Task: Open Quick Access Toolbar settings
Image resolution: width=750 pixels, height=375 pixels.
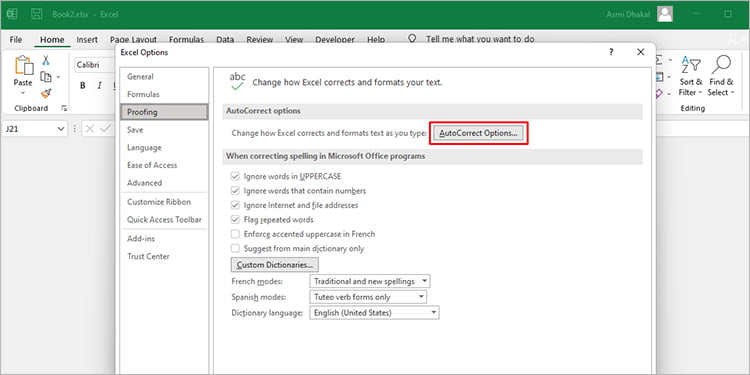Action: coord(164,220)
